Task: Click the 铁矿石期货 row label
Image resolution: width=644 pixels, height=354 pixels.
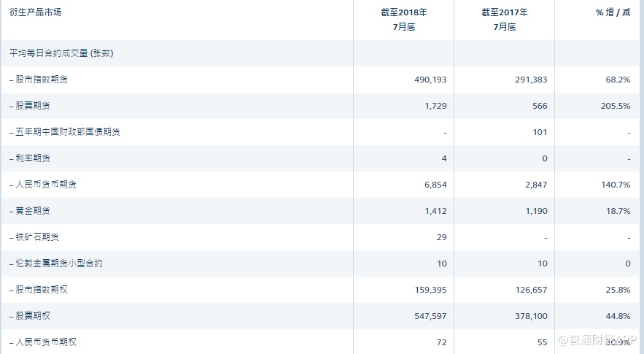Action: [37, 237]
